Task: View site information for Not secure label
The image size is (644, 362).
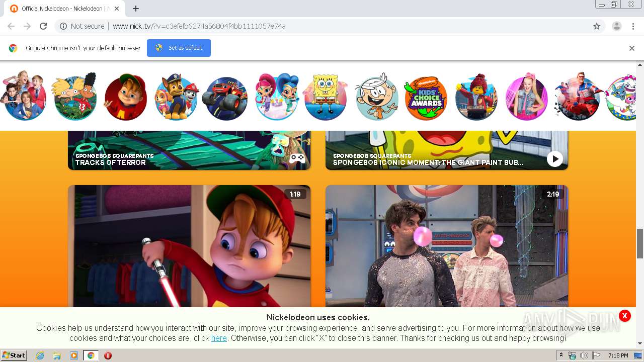Action: click(82, 26)
